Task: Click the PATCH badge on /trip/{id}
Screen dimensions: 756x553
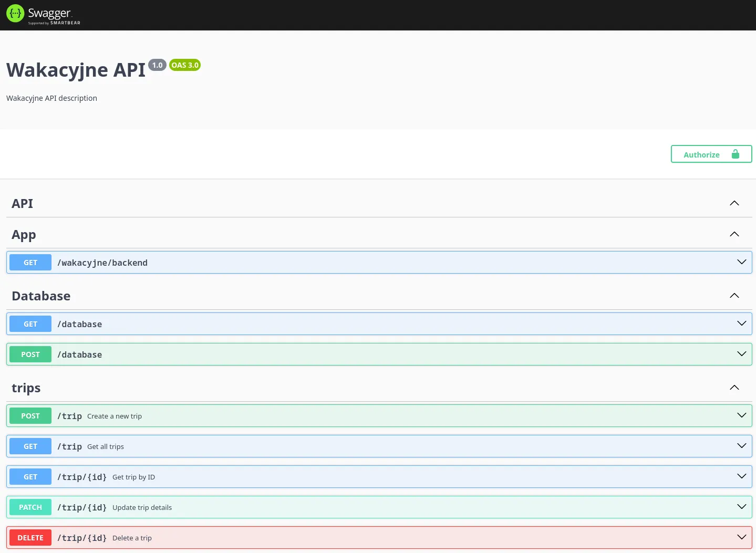Action: (x=30, y=507)
